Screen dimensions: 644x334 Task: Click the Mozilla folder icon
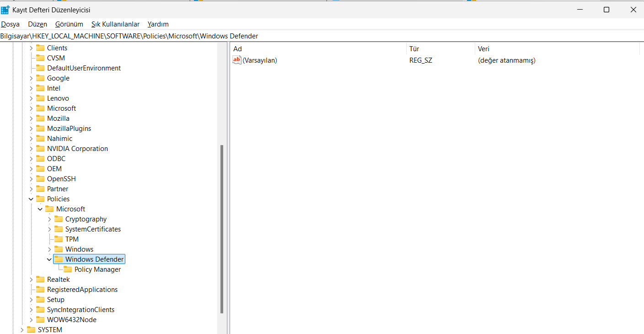(x=40, y=119)
